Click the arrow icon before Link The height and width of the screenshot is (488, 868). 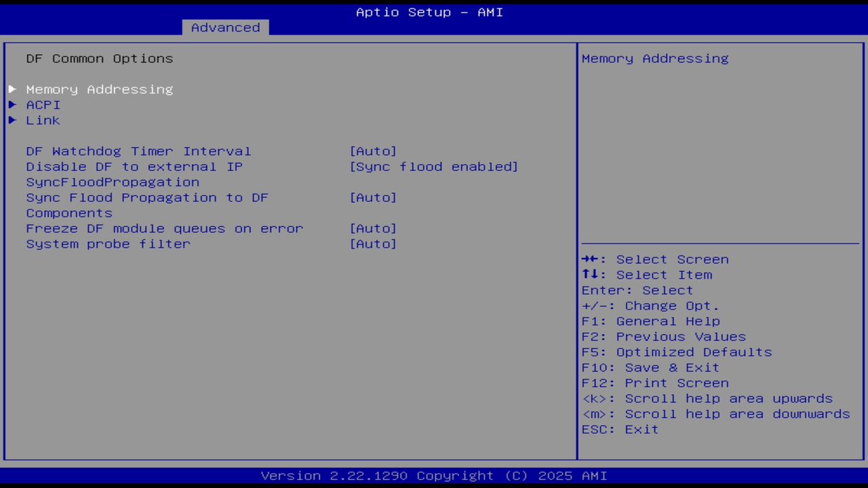[x=12, y=120]
